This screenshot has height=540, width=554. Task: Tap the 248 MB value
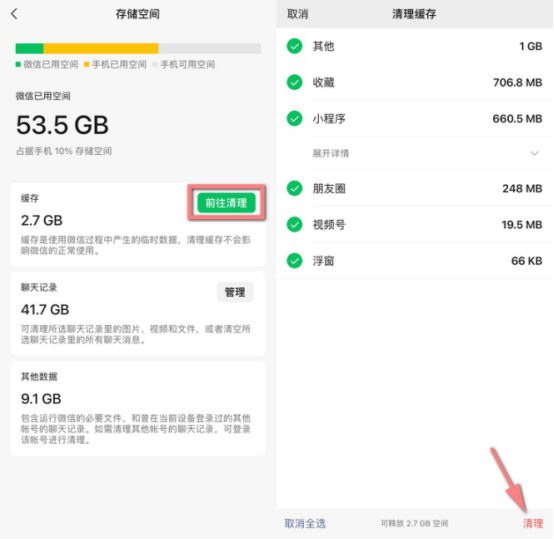[x=523, y=188]
